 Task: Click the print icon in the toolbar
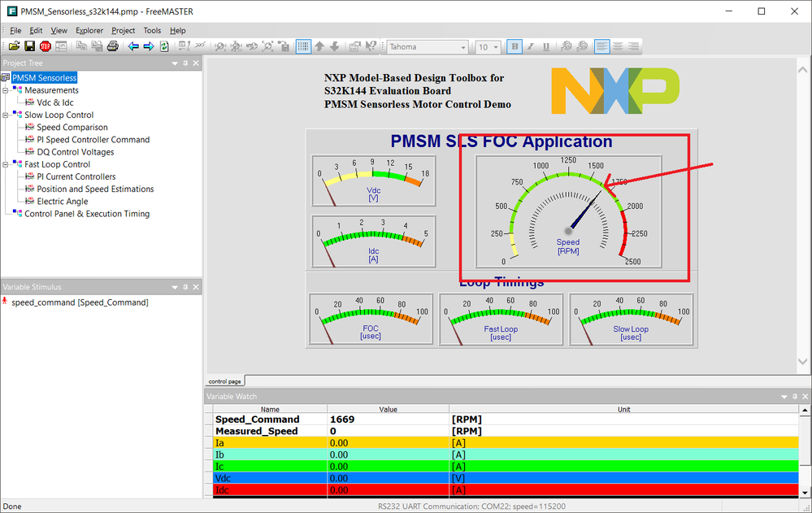112,46
